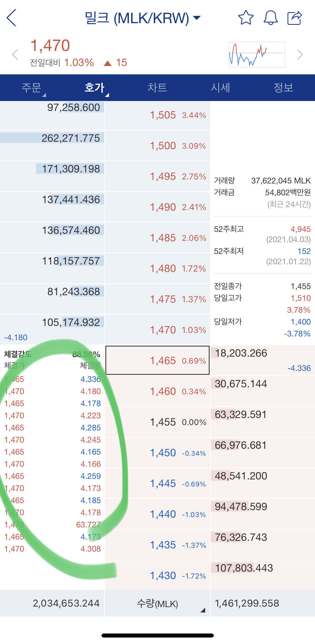
Task: Go to next coin with right chevron
Action: pyautogui.click(x=300, y=55)
